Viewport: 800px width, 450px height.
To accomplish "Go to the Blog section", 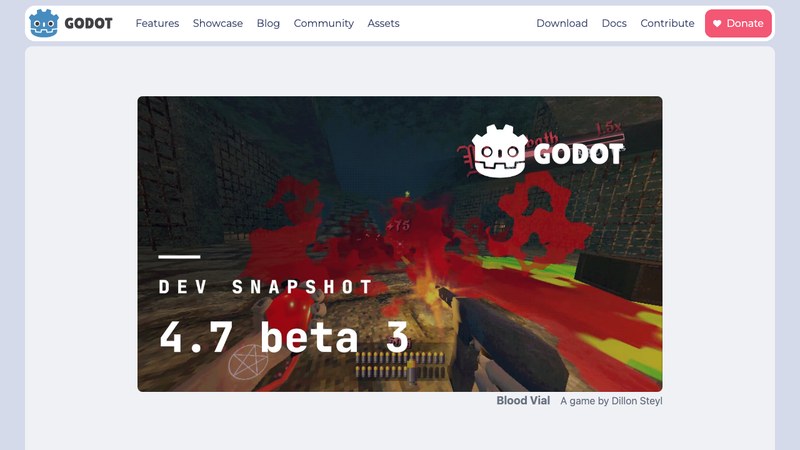I will pos(268,23).
